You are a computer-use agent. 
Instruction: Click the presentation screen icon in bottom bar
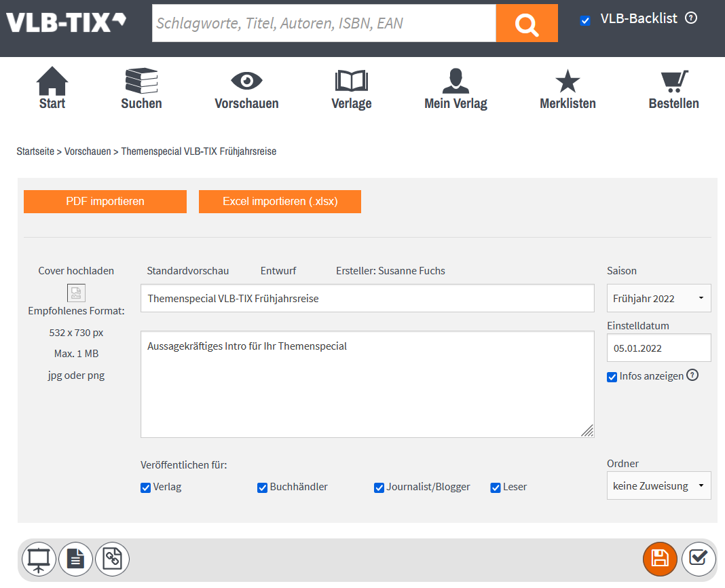[39, 559]
